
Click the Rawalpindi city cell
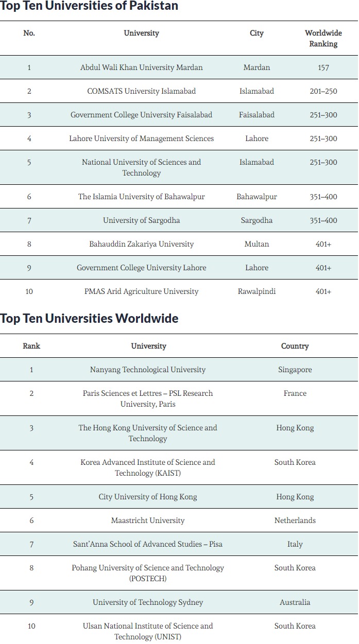click(x=257, y=291)
